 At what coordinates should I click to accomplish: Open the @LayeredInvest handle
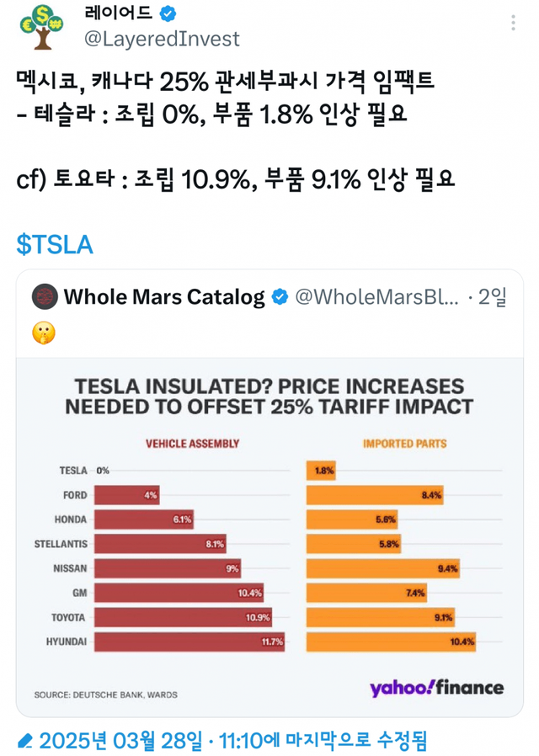pyautogui.click(x=162, y=39)
